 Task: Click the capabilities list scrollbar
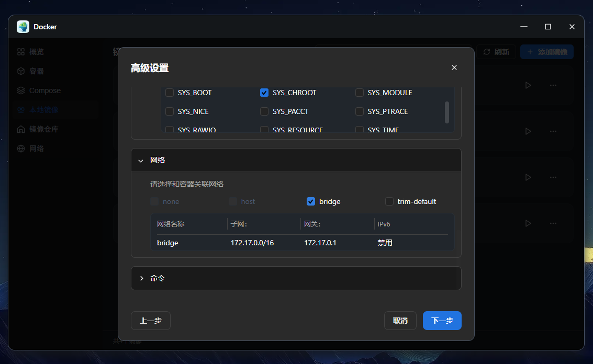pyautogui.click(x=446, y=112)
